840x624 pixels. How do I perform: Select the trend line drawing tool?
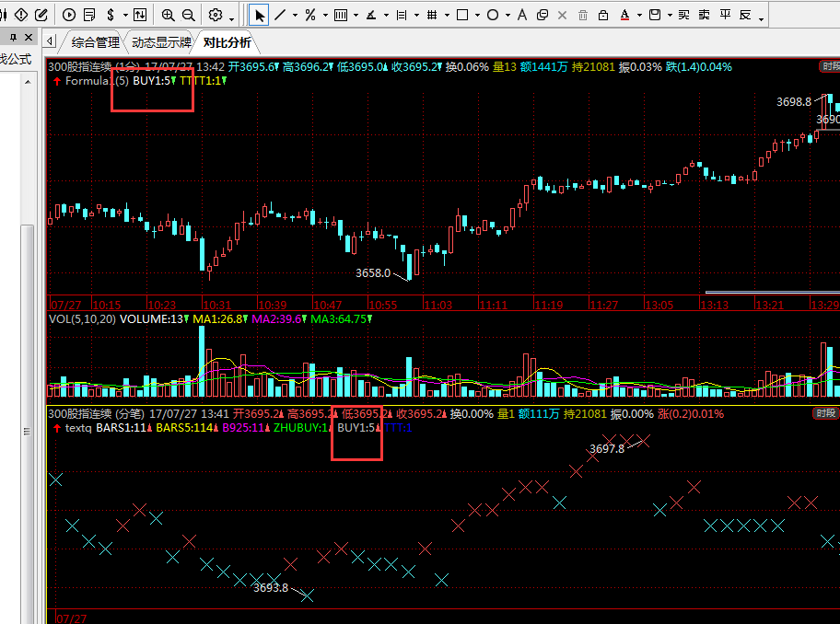pos(281,15)
